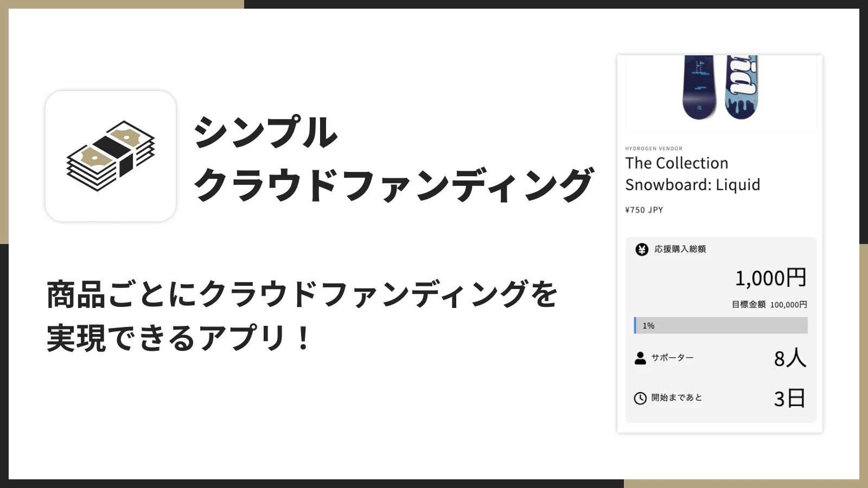Click the 8人 supporter count
The width and height of the screenshot is (868, 488).
(x=790, y=358)
